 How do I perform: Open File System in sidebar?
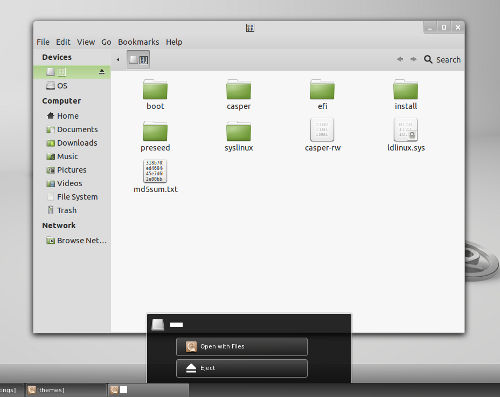[x=72, y=197]
